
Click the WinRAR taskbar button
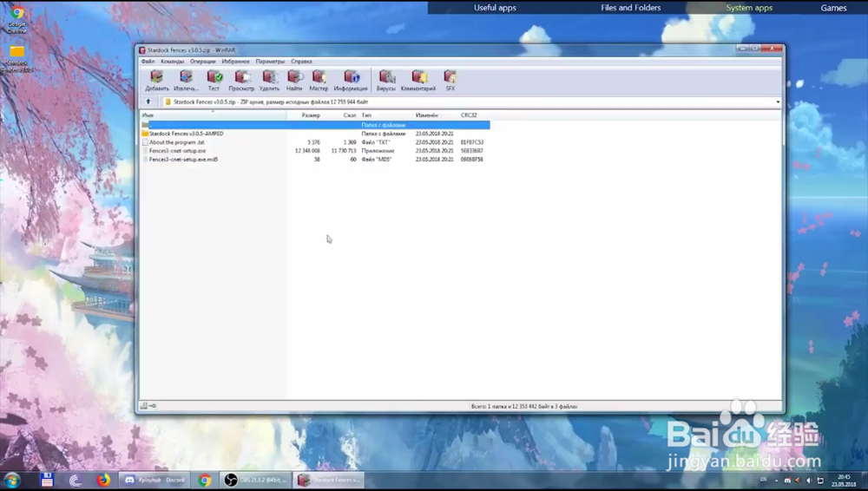click(329, 480)
